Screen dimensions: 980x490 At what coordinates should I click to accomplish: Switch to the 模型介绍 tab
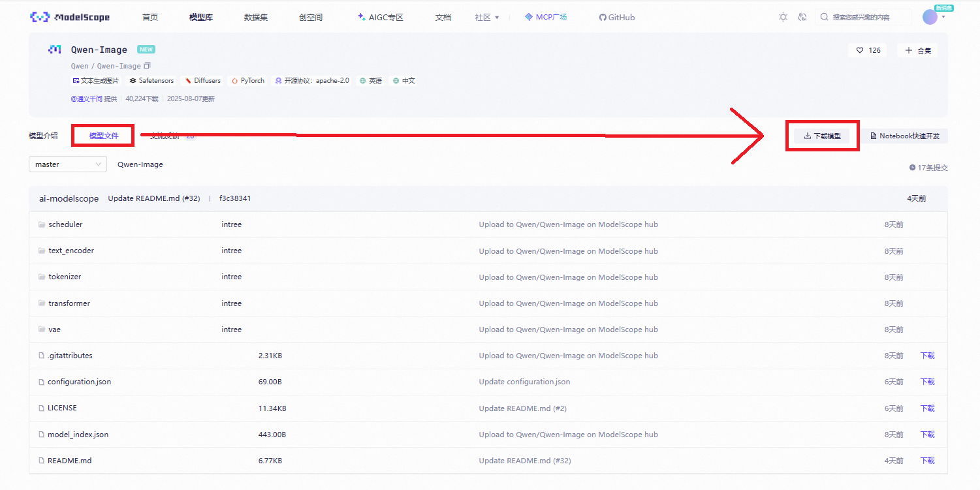(43, 136)
